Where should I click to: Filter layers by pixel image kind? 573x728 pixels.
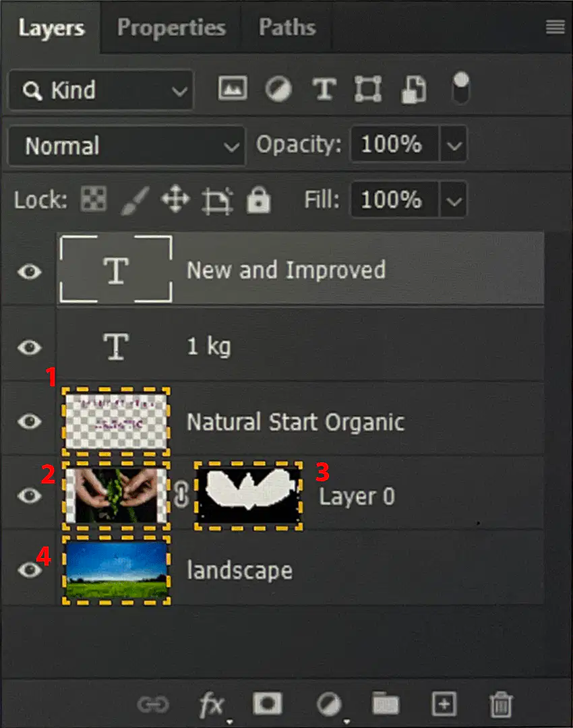click(233, 88)
